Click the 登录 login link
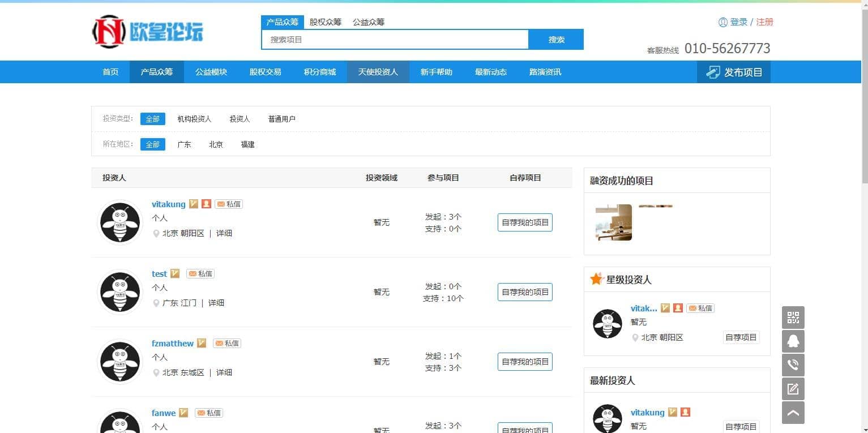The image size is (868, 433). coord(738,22)
